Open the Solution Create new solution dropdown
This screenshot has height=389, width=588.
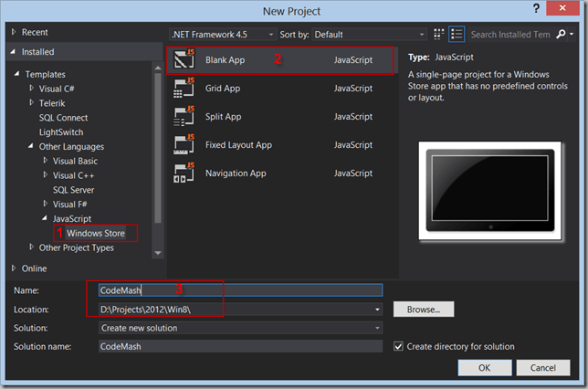pyautogui.click(x=240, y=328)
